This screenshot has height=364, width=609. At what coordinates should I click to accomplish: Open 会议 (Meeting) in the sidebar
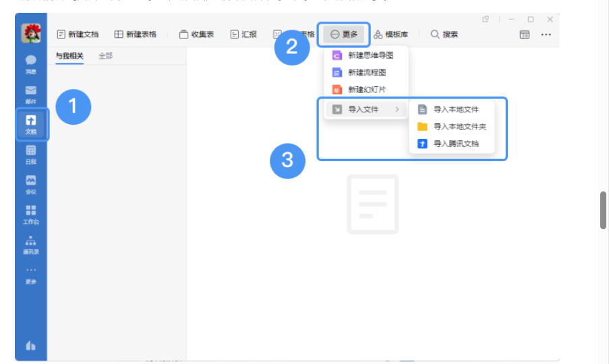(31, 184)
